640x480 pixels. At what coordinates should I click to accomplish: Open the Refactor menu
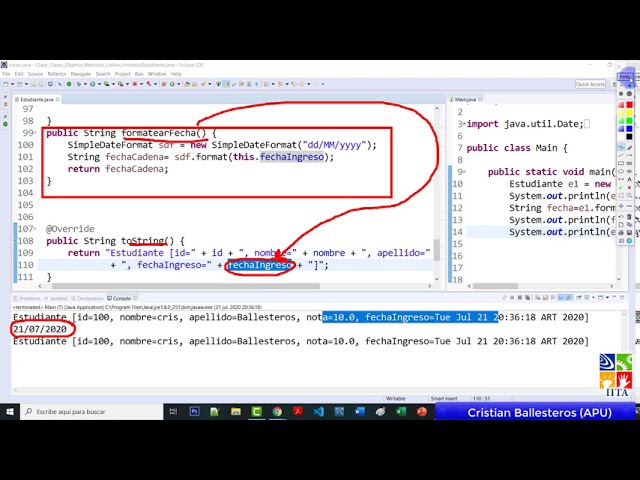(x=57, y=74)
